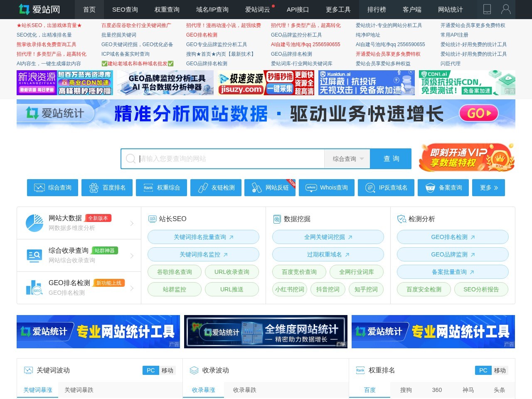The width and height of the screenshot is (532, 399).
Task: Click the 备案查询 ICP icon
Action: pos(431,187)
